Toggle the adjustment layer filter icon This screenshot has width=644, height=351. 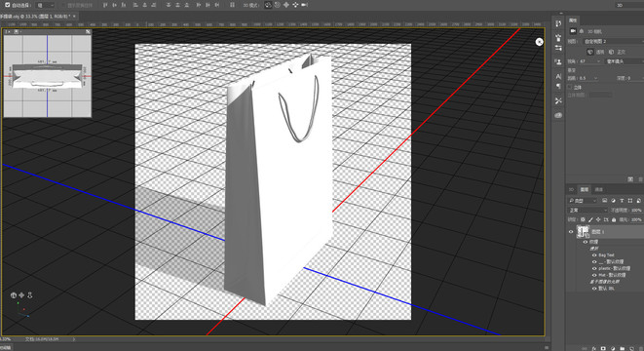tap(613, 201)
